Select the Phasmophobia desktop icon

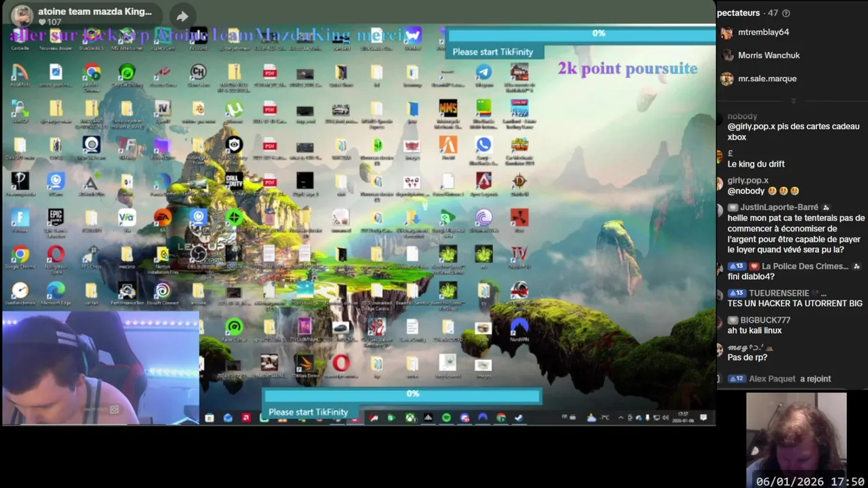coord(20,183)
